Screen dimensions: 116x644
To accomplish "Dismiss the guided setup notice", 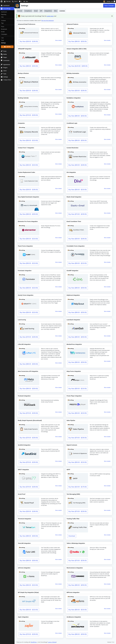I will pos(112,16).
